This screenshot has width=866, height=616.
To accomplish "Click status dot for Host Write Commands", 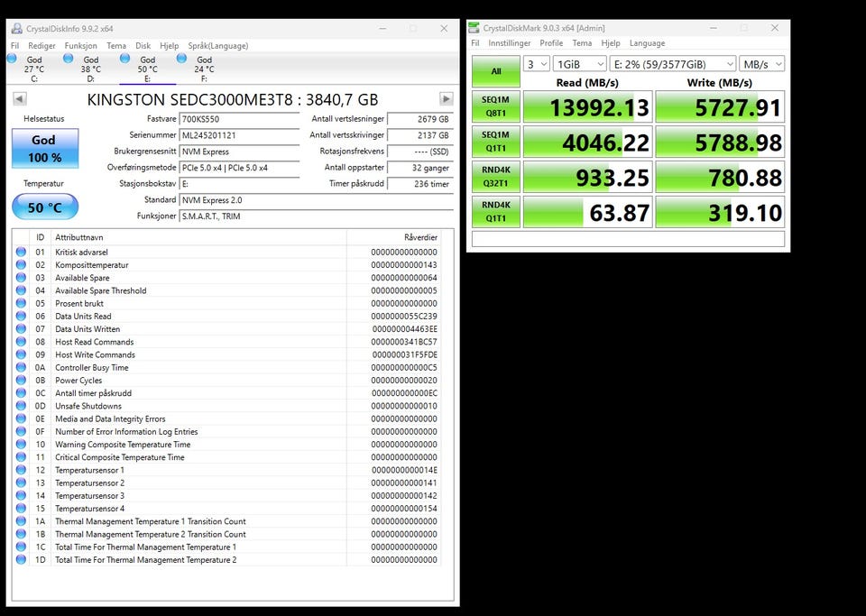I will [21, 354].
